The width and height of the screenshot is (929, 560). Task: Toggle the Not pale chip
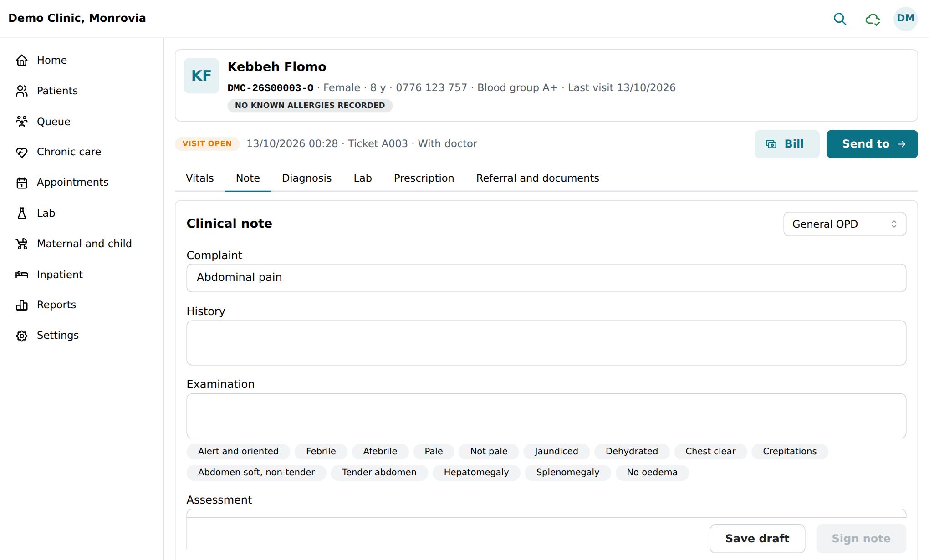[489, 451]
